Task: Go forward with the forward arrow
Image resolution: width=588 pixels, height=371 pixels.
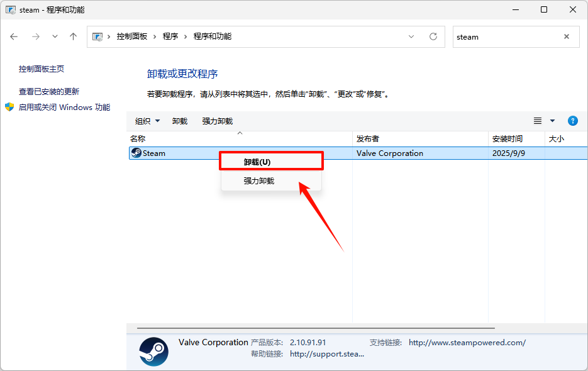Action: 36,36
